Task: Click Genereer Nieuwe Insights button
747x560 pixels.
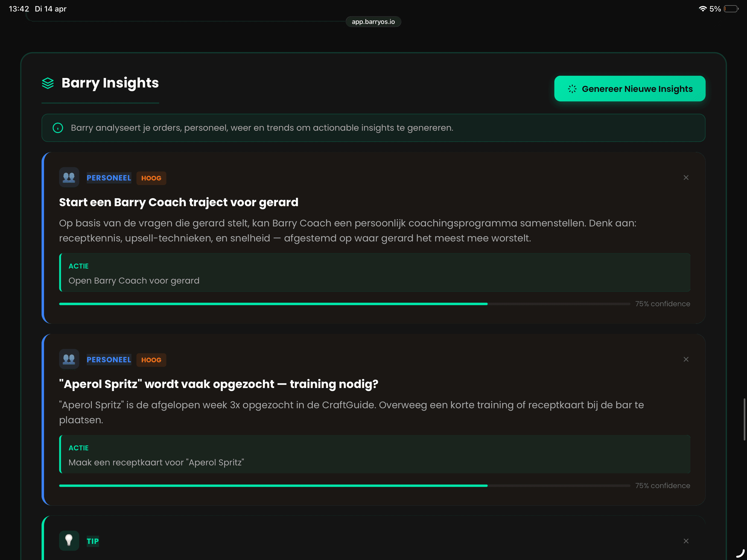Action: pos(629,89)
